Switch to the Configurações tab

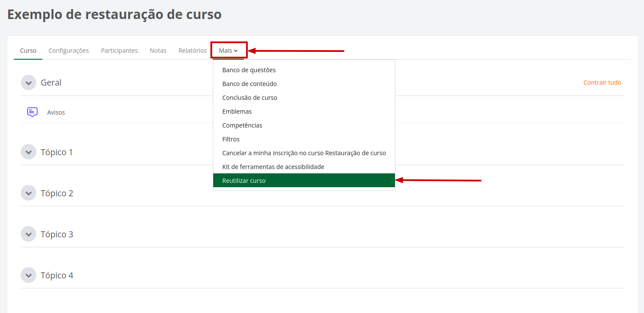click(69, 50)
